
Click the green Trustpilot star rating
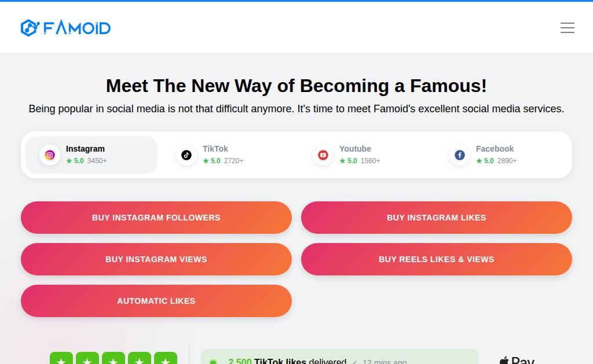coord(114,358)
